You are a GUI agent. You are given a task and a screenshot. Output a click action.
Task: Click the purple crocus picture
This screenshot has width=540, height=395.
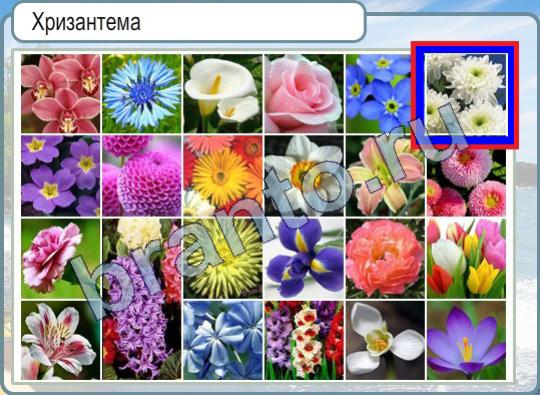click(467, 340)
